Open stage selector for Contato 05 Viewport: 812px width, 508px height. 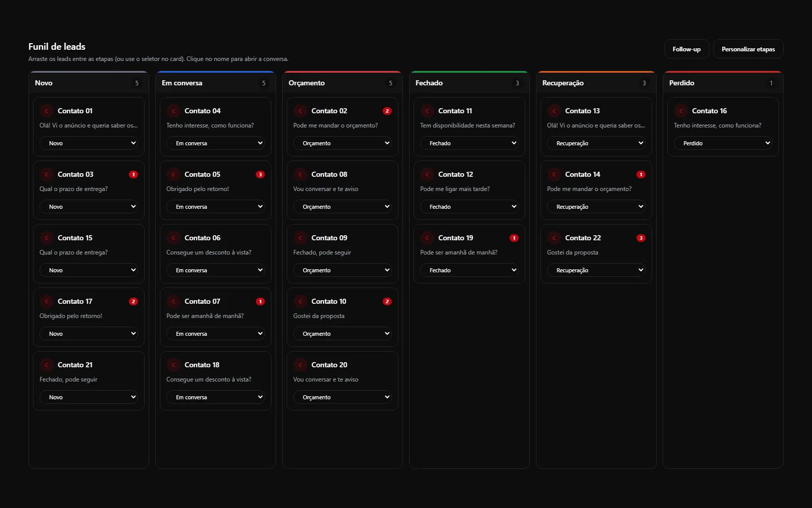click(216, 207)
